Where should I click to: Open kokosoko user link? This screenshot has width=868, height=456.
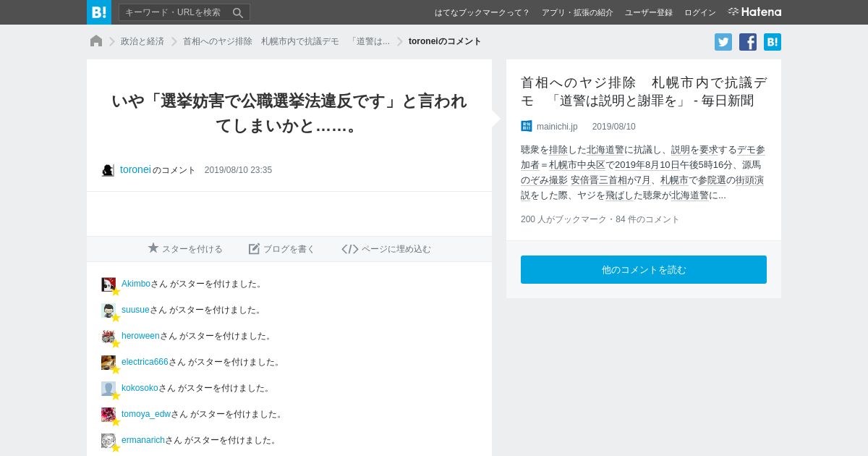tap(140, 388)
